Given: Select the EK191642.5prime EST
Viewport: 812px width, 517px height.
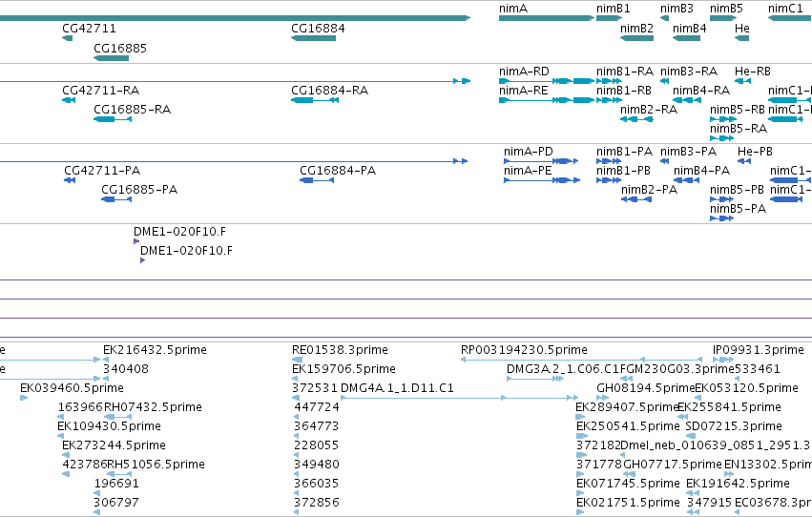Looking at the screenshot, I should pos(693,493).
